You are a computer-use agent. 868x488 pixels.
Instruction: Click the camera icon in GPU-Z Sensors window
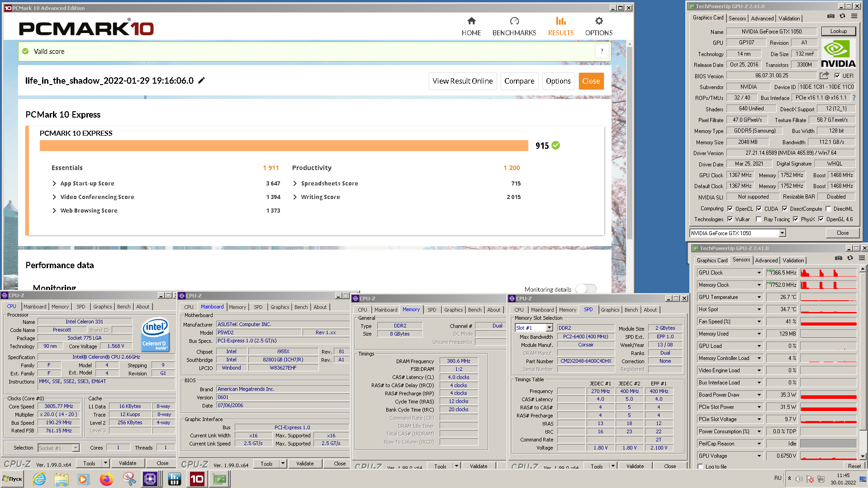pyautogui.click(x=839, y=258)
